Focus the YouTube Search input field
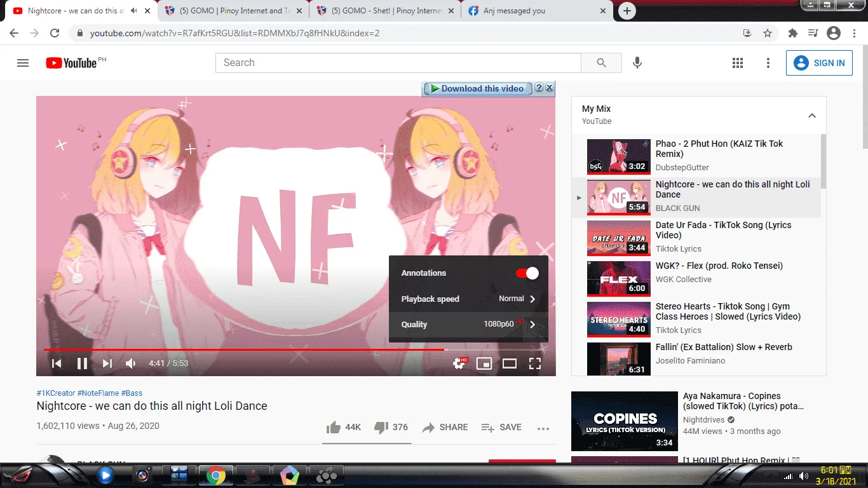 (x=398, y=63)
